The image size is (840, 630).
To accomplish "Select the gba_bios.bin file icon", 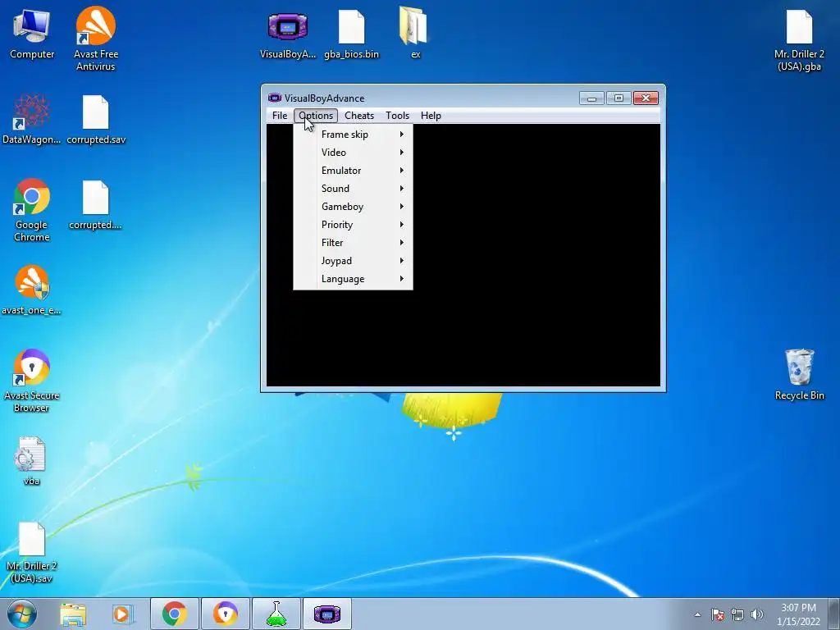I will coord(351,34).
